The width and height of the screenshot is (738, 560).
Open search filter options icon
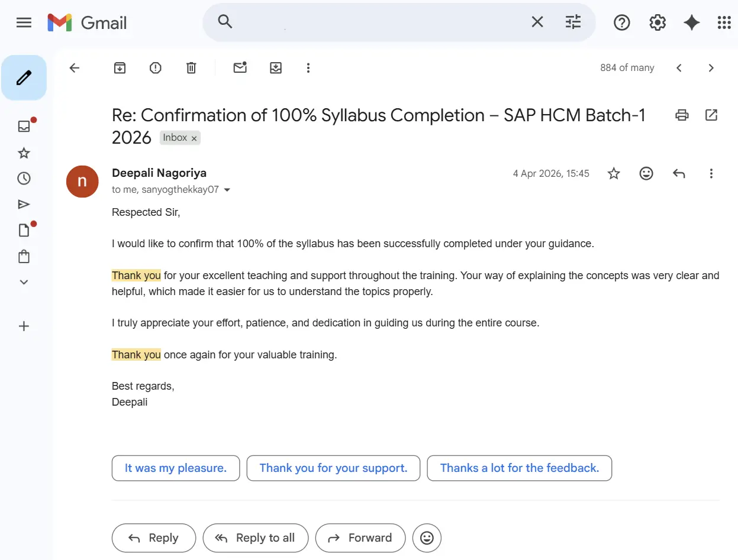point(573,22)
